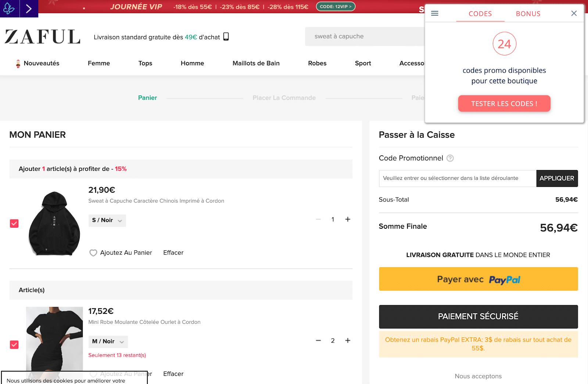Click the 24 codes promo circle
The height and width of the screenshot is (384, 588).
pyautogui.click(x=504, y=44)
